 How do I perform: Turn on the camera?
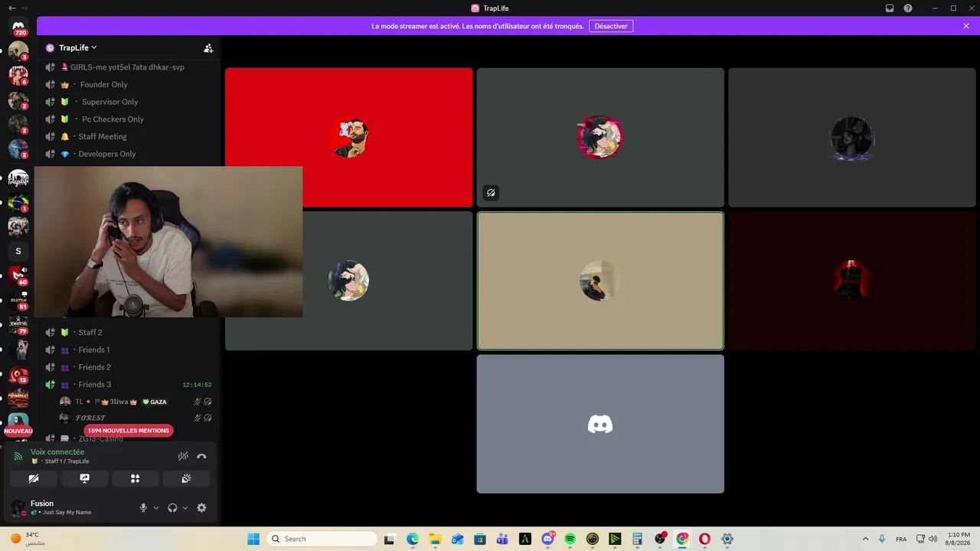click(34, 478)
